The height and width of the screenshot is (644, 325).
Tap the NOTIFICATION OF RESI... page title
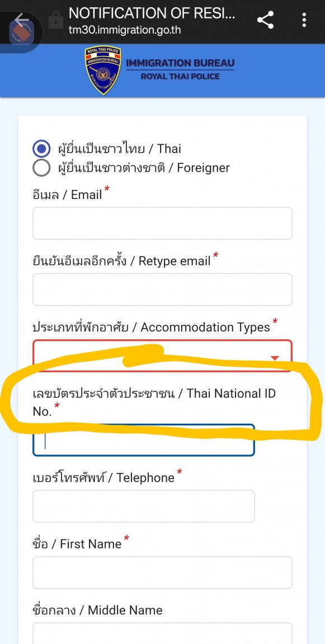coord(152,13)
